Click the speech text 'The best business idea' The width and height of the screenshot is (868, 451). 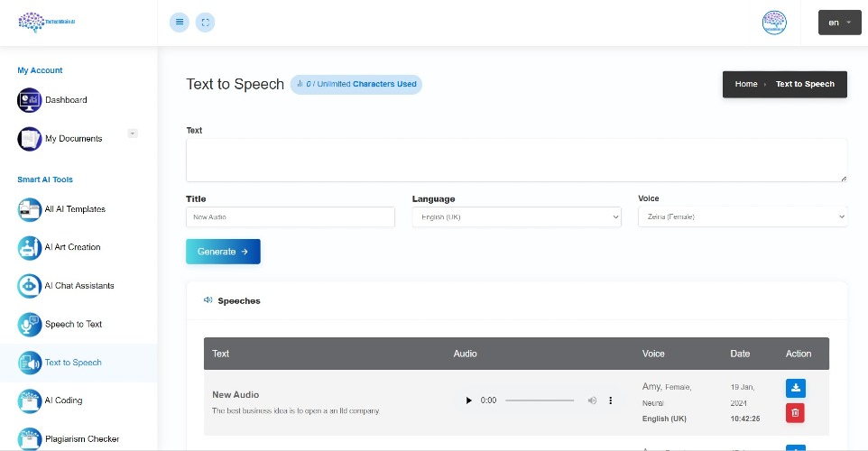tap(296, 411)
